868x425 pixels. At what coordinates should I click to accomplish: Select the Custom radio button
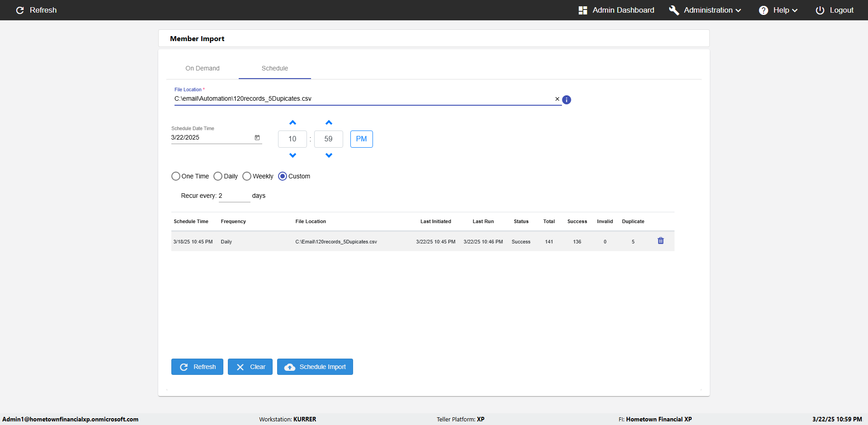(283, 176)
